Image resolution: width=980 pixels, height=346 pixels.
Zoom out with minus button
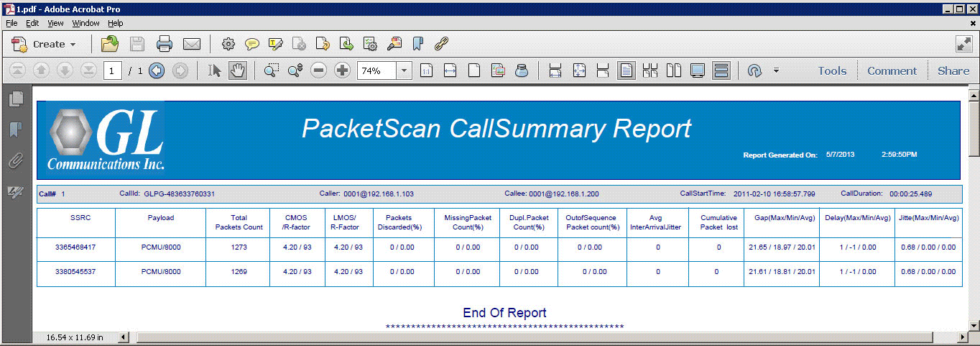(319, 70)
